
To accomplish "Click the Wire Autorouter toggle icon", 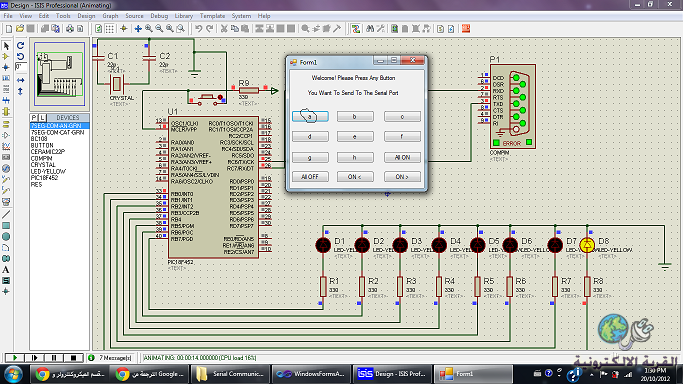I will pyautogui.click(x=356, y=29).
